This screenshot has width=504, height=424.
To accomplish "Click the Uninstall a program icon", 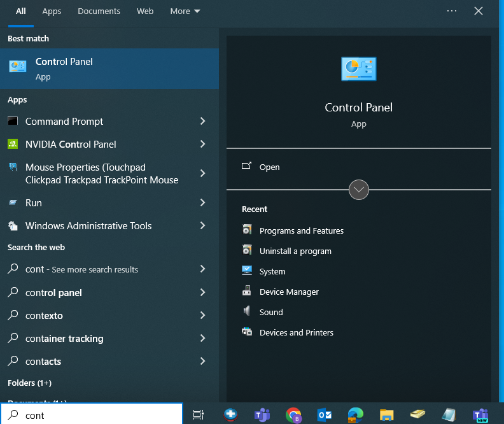I will (247, 250).
